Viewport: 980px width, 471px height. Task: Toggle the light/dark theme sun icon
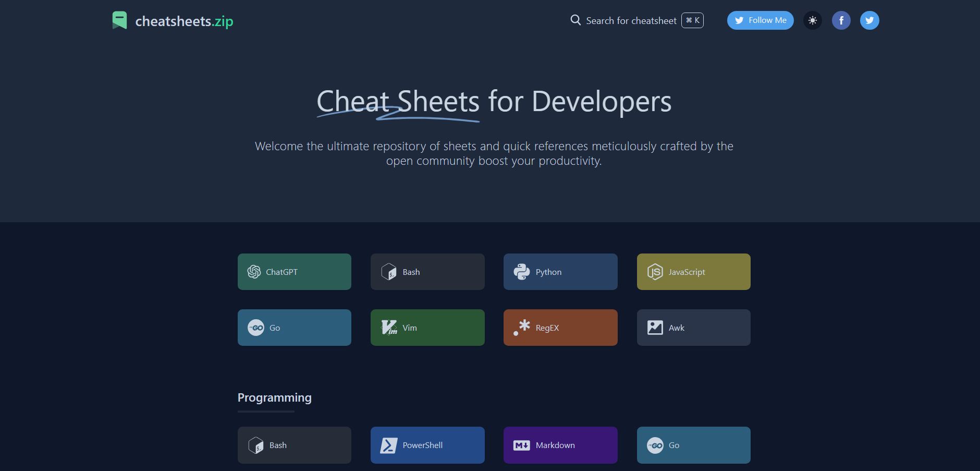812,20
